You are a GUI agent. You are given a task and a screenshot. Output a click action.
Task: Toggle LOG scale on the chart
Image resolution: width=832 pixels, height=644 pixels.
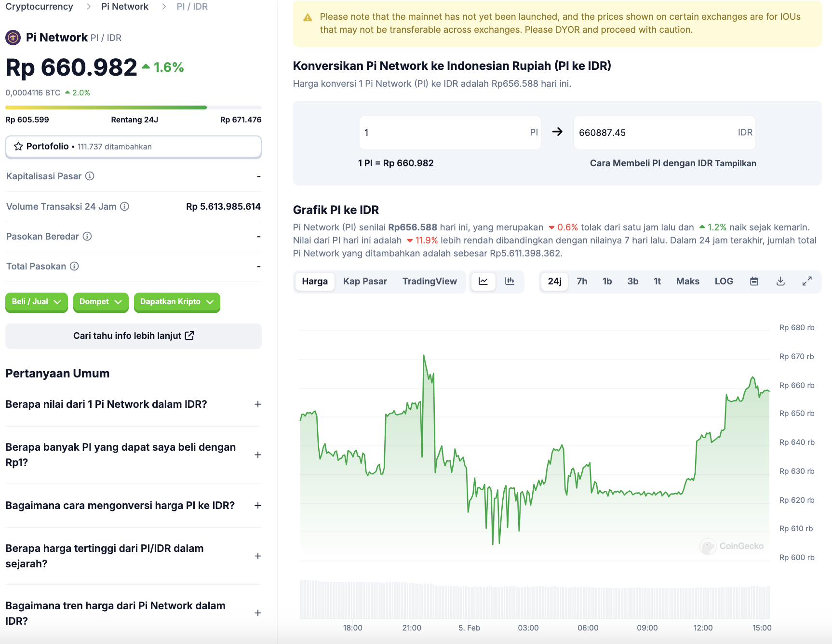(724, 282)
